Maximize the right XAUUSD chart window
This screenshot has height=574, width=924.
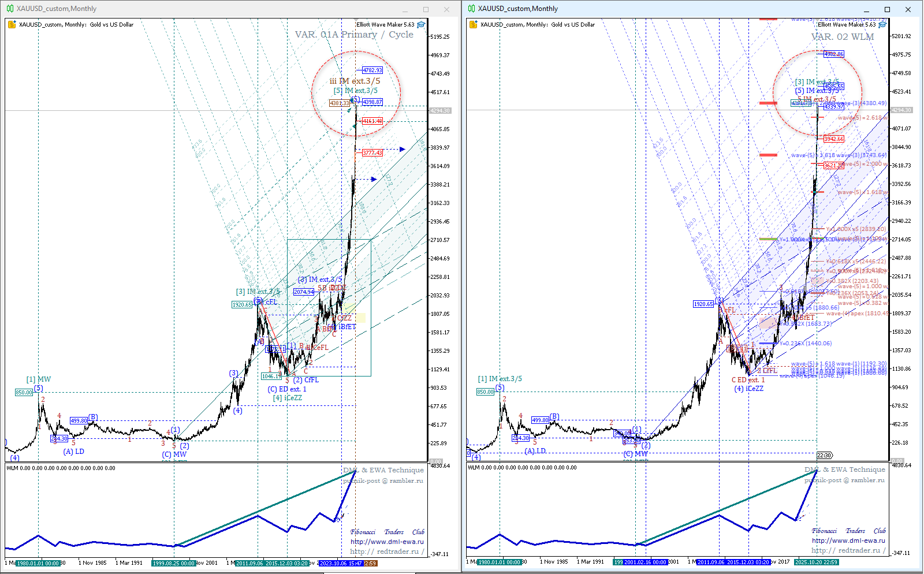click(x=887, y=9)
